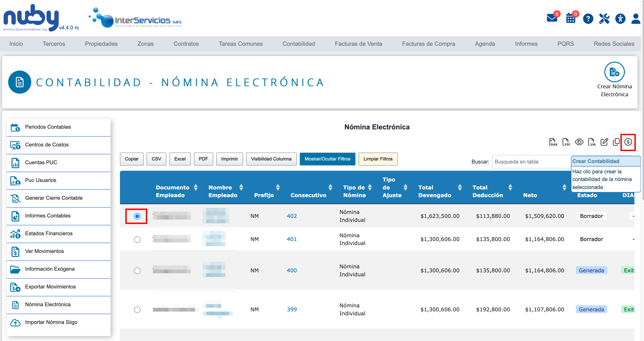Sort by the Total Devengado column arrows

pyautogui.click(x=459, y=187)
